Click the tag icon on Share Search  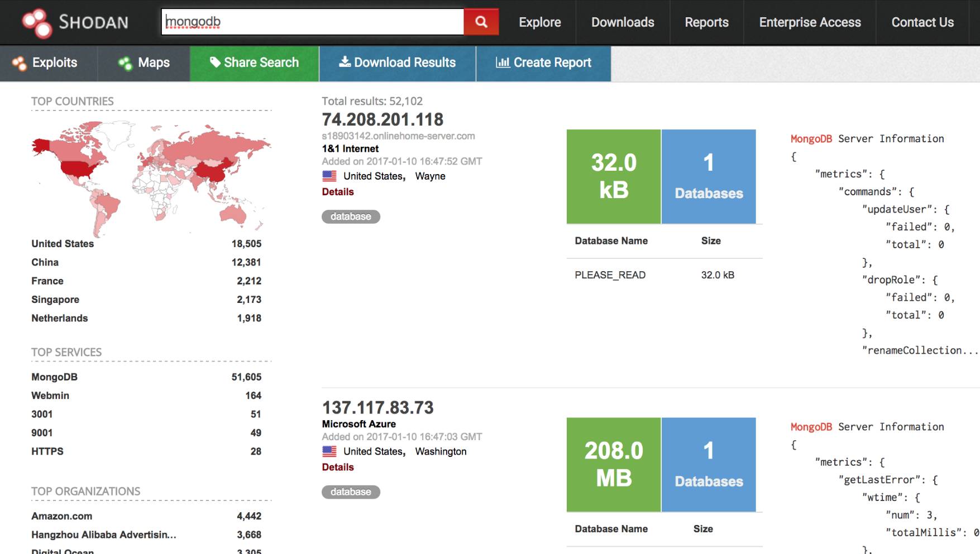[x=215, y=62]
